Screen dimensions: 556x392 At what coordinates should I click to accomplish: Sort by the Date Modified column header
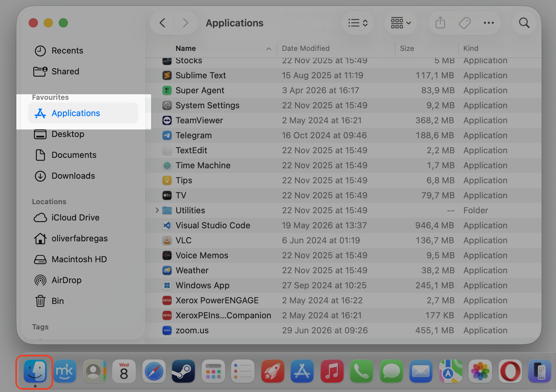[x=306, y=48]
